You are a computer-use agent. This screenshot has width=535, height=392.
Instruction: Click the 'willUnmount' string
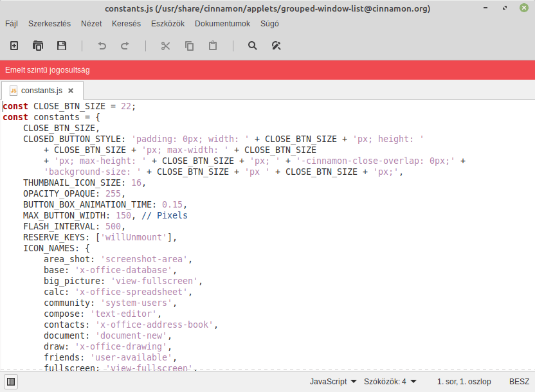coord(133,237)
